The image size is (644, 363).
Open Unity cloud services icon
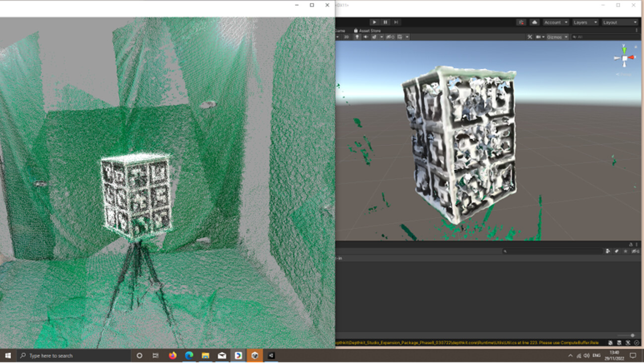(x=534, y=22)
